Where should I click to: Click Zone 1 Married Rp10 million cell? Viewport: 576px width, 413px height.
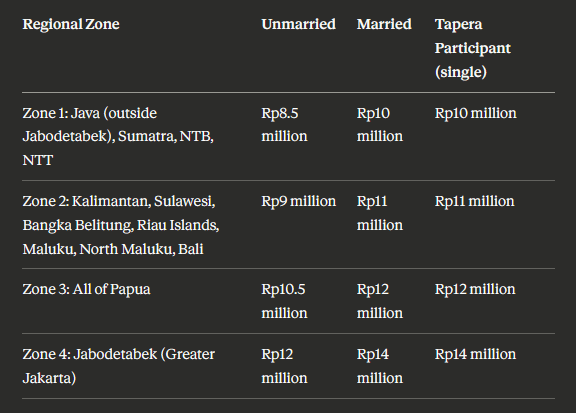[x=379, y=125]
